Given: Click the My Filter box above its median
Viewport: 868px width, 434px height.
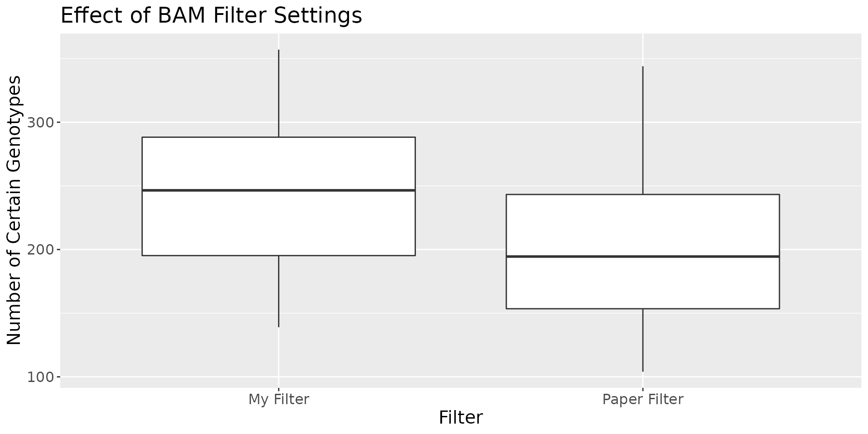Looking at the screenshot, I should (x=278, y=163).
